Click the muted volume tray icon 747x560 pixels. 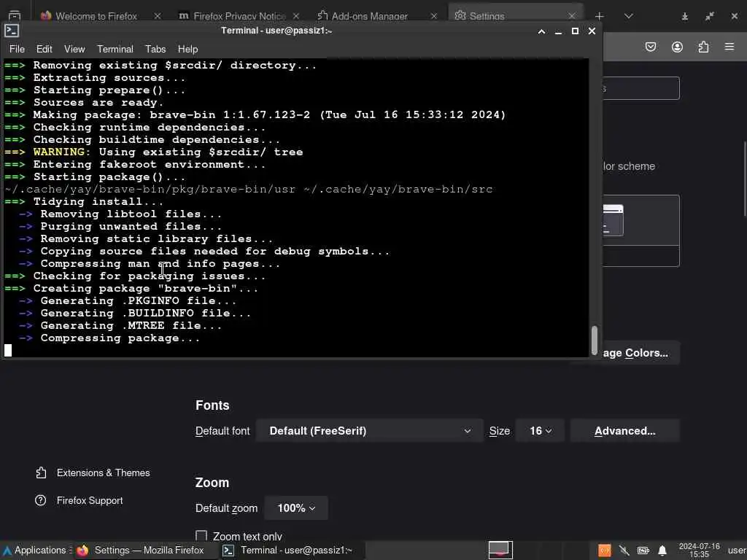pos(624,551)
